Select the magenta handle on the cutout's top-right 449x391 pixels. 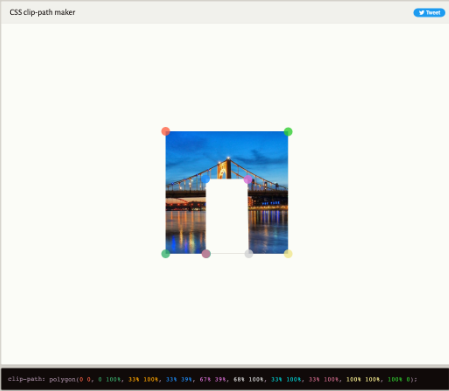[248, 179]
